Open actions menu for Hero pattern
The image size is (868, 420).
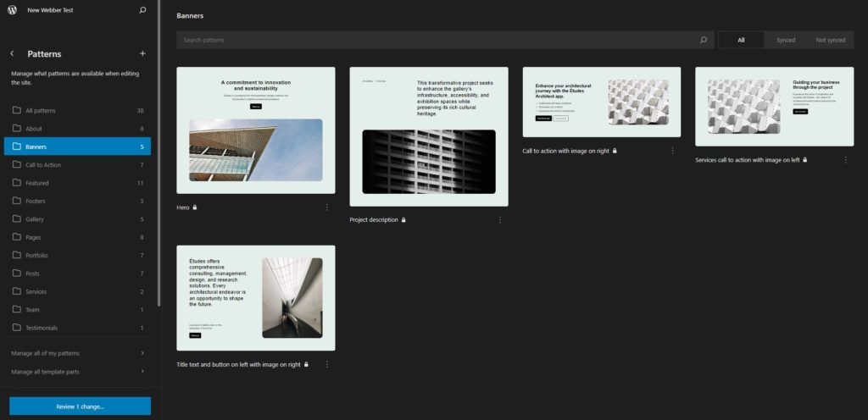(x=326, y=207)
